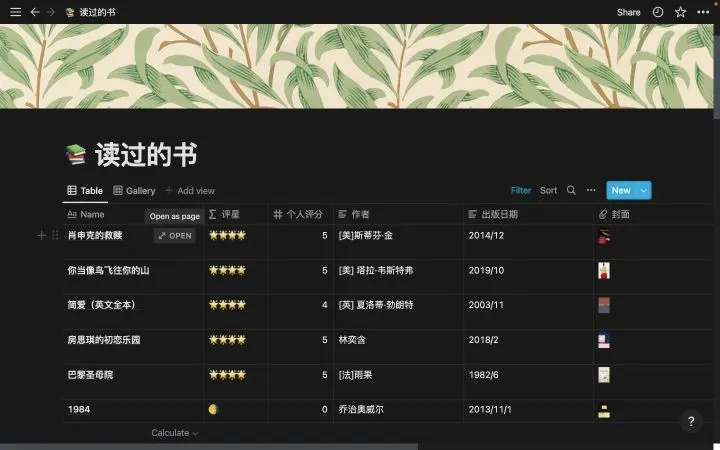
Task: Click star rating of 巴黎圣母院
Action: tap(227, 375)
